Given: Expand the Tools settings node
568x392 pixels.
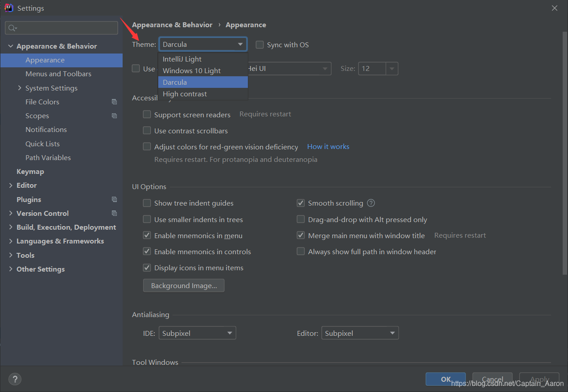Looking at the screenshot, I should click(11, 255).
